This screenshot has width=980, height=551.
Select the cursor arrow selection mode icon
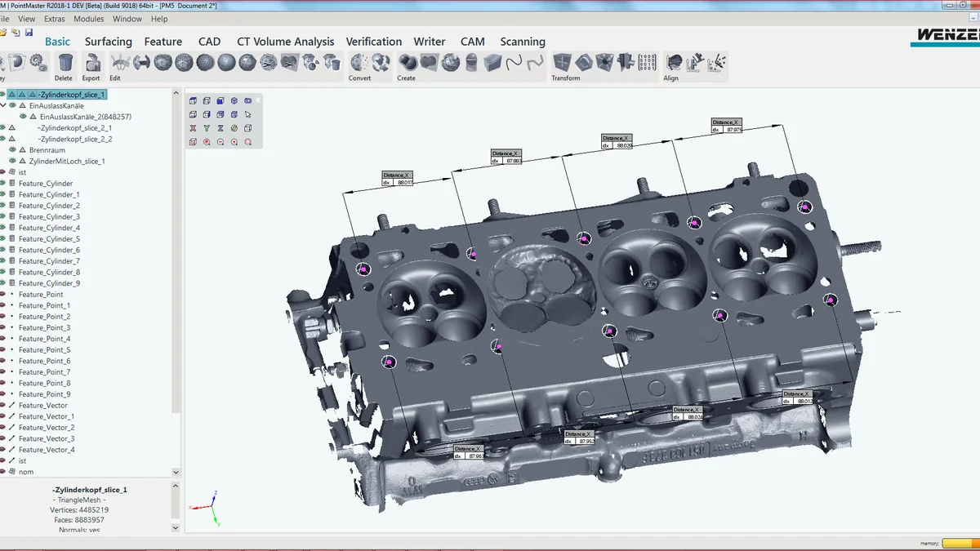coord(248,114)
